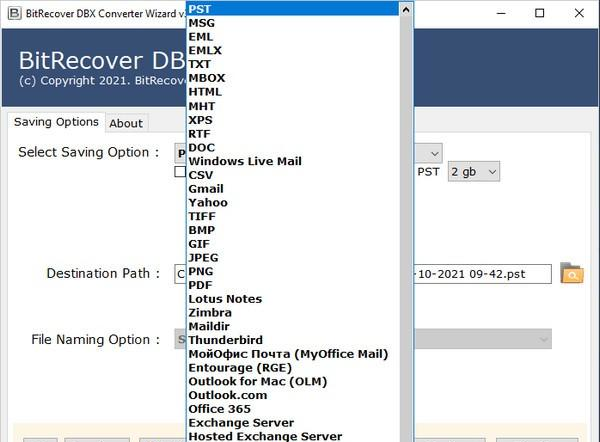Browse destination folder with the folder icon

pyautogui.click(x=572, y=273)
